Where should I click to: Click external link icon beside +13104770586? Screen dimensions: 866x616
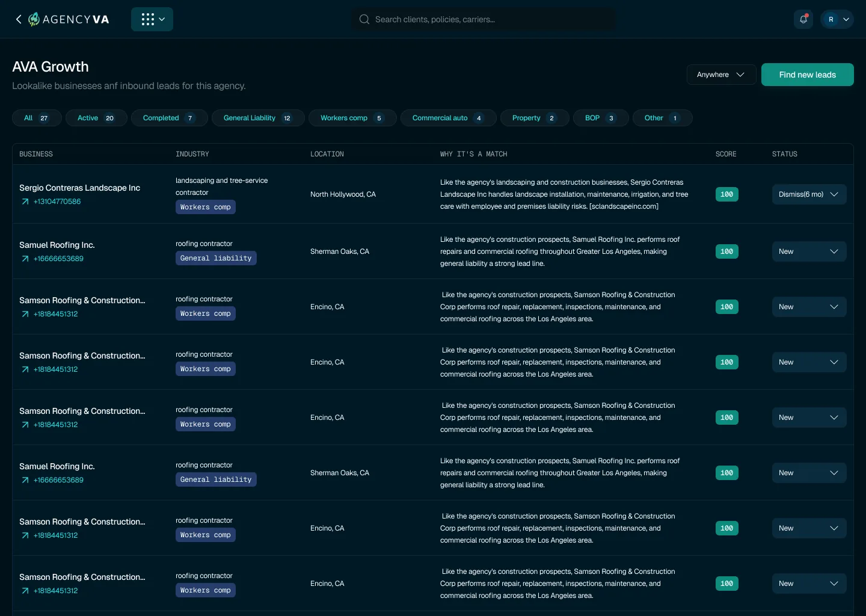[25, 202]
